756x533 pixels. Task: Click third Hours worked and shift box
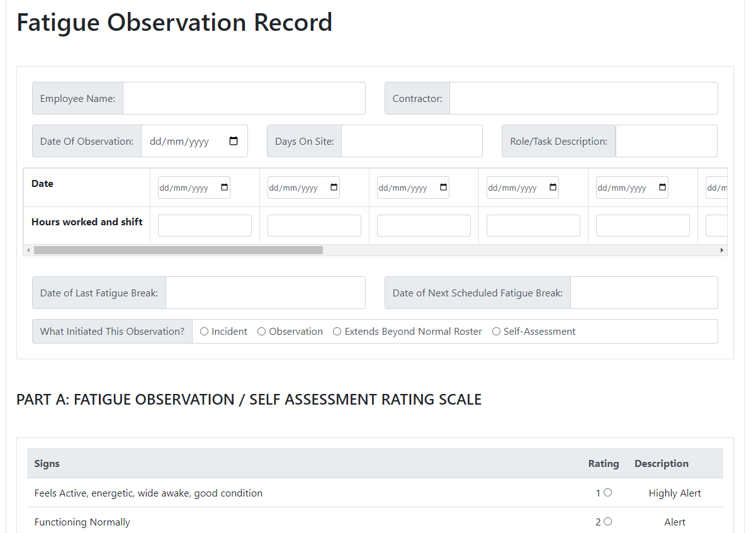pyautogui.click(x=424, y=225)
